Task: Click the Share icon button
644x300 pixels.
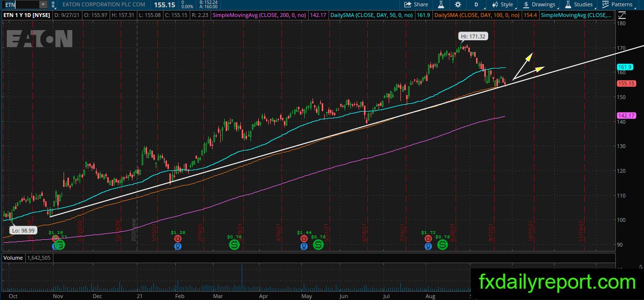Action: 416,4
